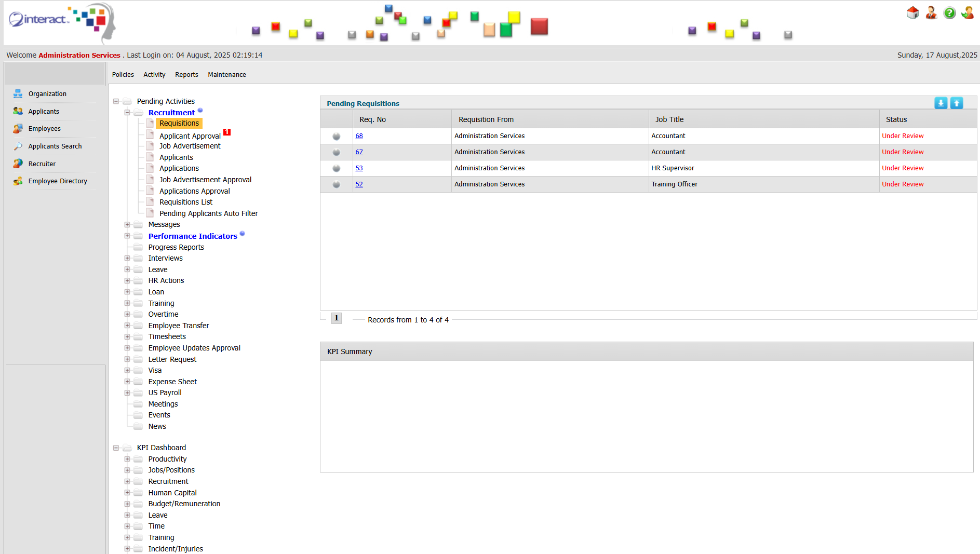Select Pending Applicants Auto Filter tree item
The height and width of the screenshot is (554, 980).
tap(208, 213)
